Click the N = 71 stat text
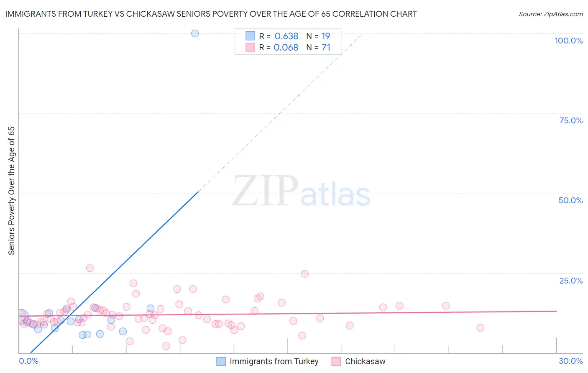Image resolution: width=588 pixels, height=373 pixels. tap(318, 47)
